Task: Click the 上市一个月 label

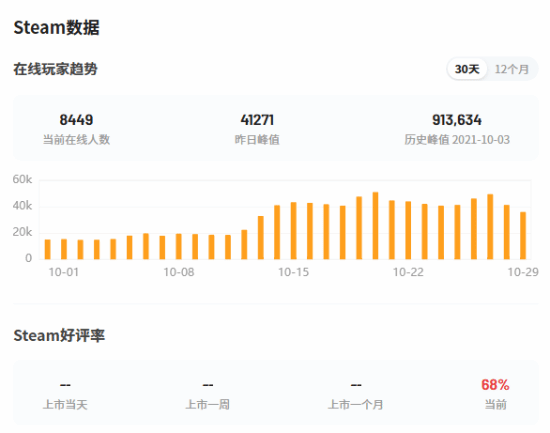Action: point(356,405)
